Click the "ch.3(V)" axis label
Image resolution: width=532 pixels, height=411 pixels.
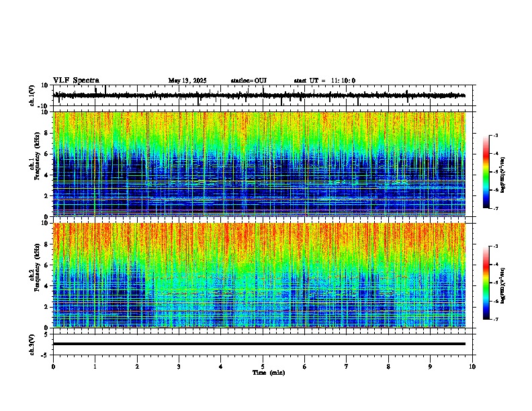[x=33, y=345]
